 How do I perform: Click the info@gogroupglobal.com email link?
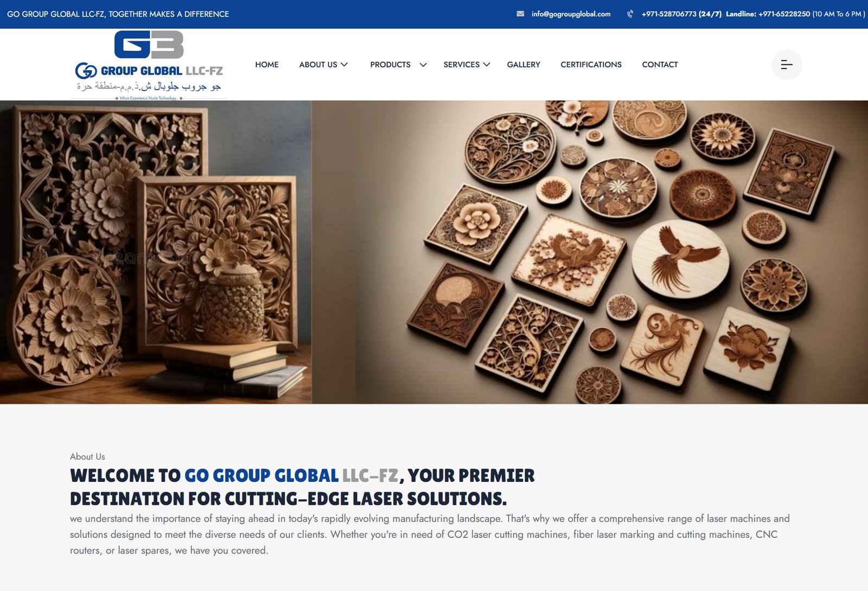tap(571, 14)
